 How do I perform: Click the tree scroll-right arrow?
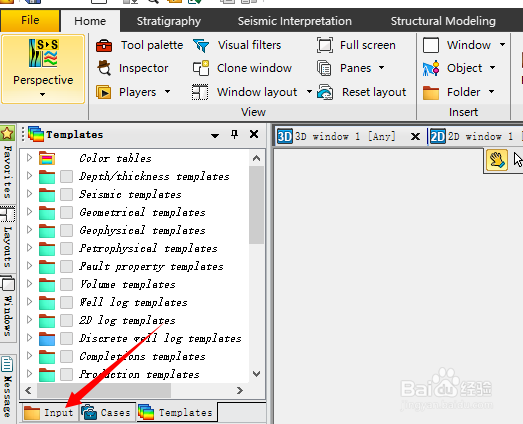coord(239,390)
